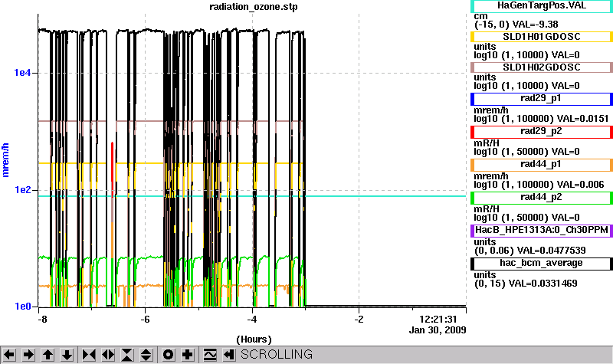
Task: Select the rad44_p2 curve legend
Action: [542, 198]
